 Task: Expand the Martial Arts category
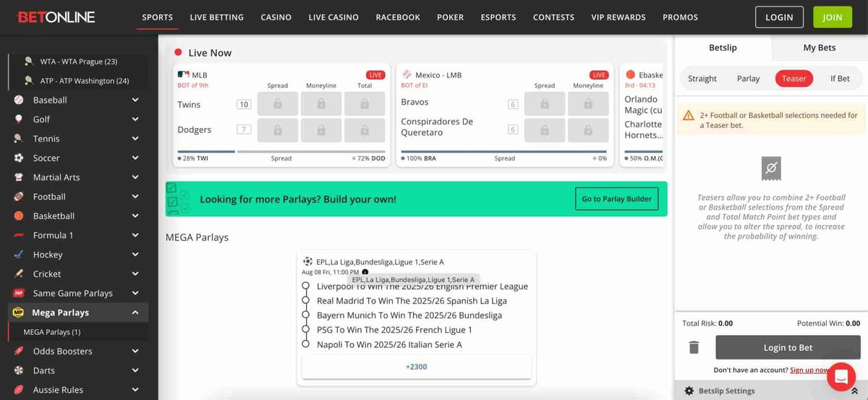(135, 177)
